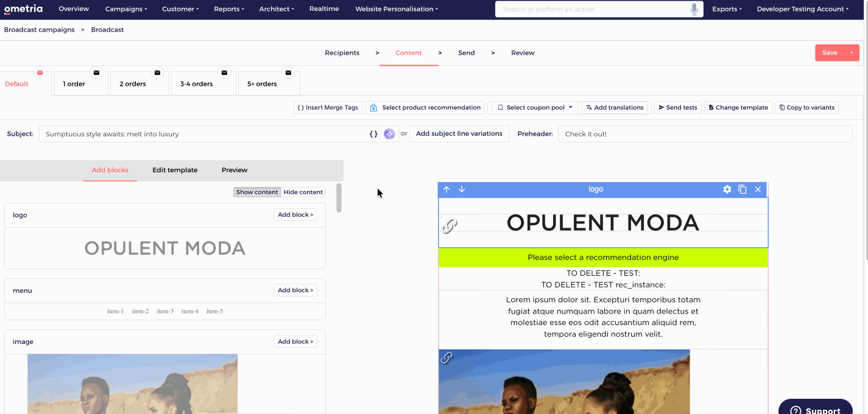Viewport: 868px width, 414px height.
Task: Click Add subject line variations button
Action: point(459,134)
